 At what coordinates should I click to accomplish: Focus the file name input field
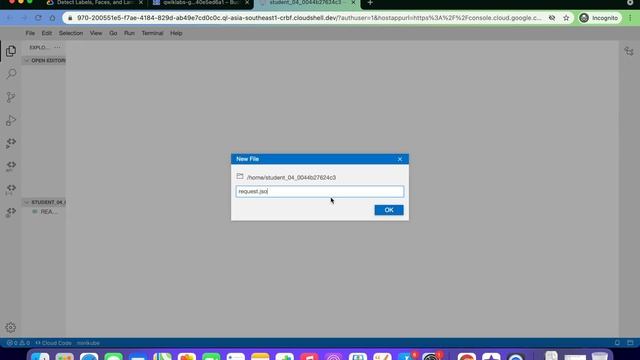point(320,191)
